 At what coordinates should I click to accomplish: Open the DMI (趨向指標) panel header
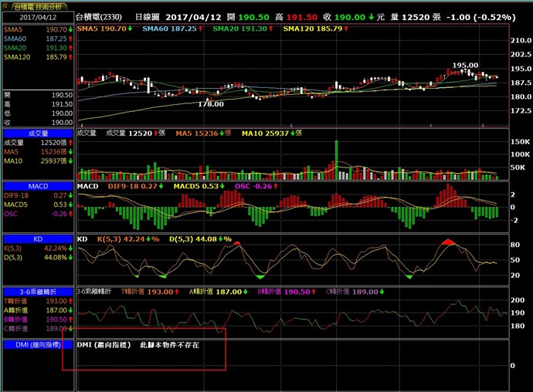pyautogui.click(x=37, y=344)
